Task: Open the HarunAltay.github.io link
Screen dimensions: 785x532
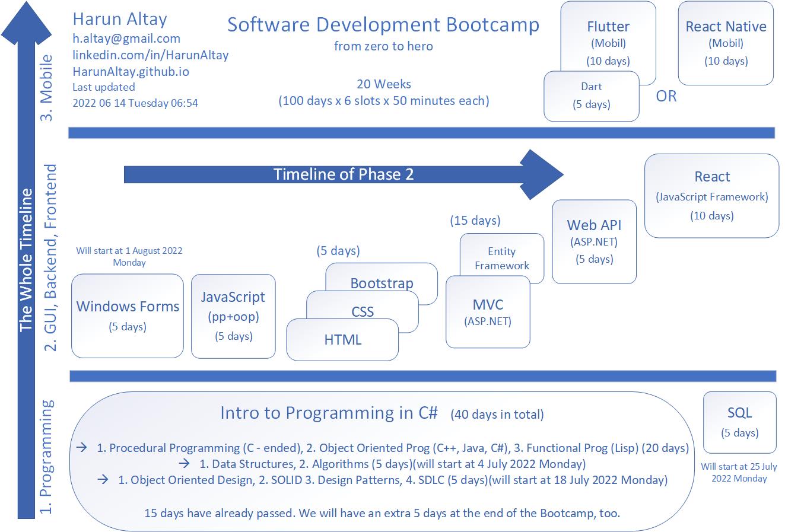Action: 131,71
